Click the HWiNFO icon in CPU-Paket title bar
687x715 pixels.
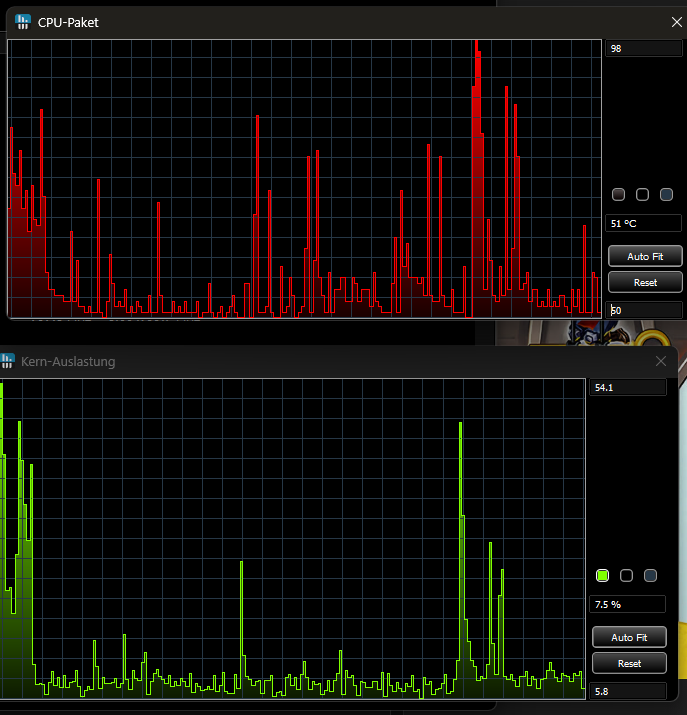tap(22, 22)
